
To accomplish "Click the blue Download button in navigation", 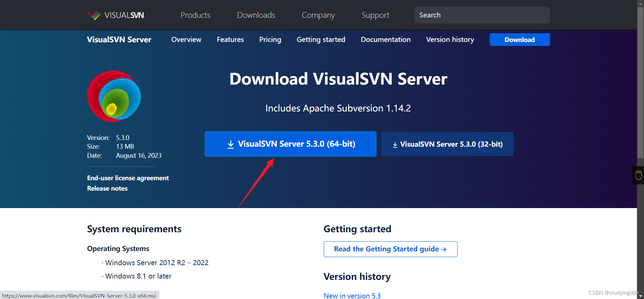I will 520,40.
